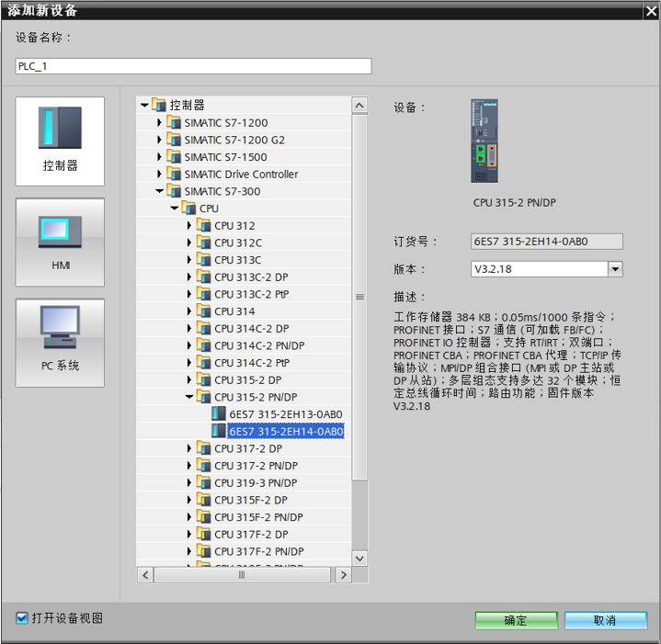
Task: Click the SIMATIC S7-1500 folder icon
Action: [x=174, y=157]
